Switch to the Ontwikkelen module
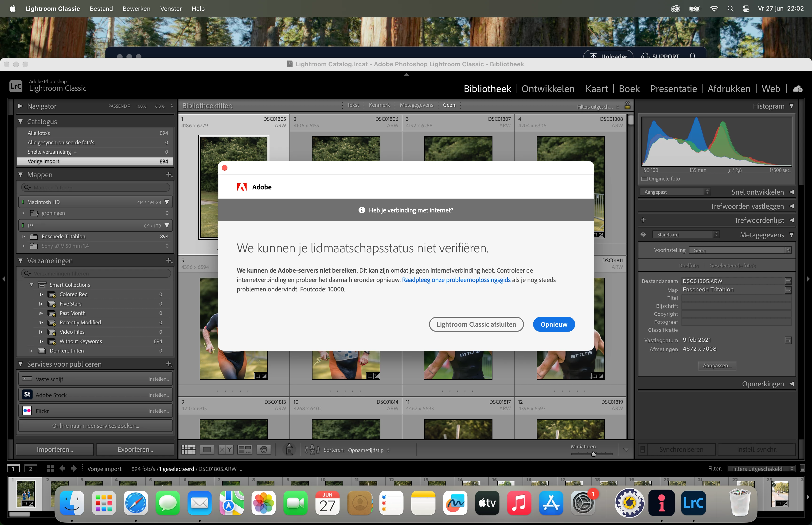Screen dimensions: 812x525 point(548,89)
